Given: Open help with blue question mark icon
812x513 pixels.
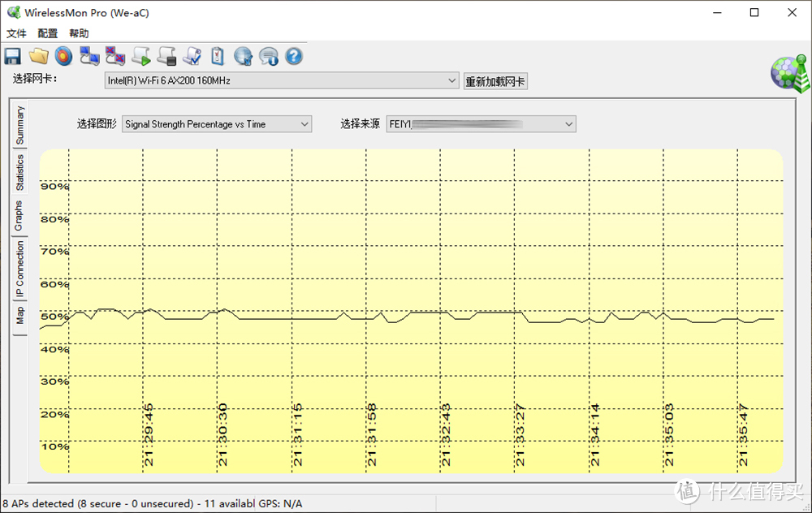Looking at the screenshot, I should coord(294,56).
